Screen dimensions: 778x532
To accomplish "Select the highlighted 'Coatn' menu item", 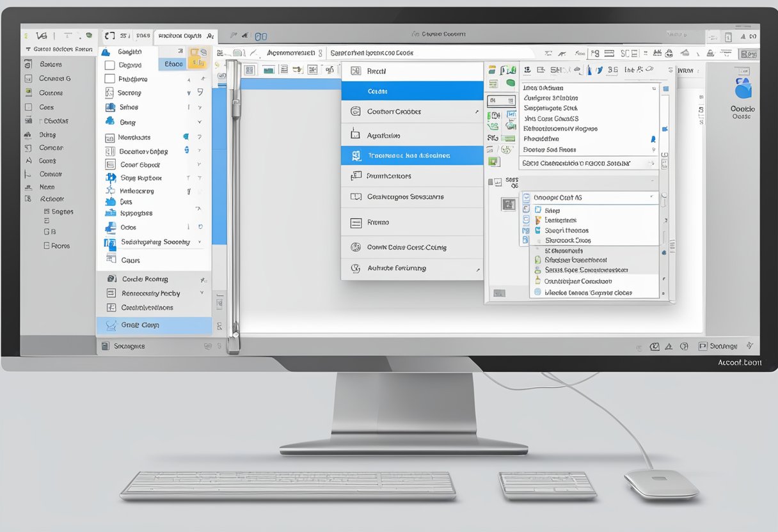I will tap(411, 91).
